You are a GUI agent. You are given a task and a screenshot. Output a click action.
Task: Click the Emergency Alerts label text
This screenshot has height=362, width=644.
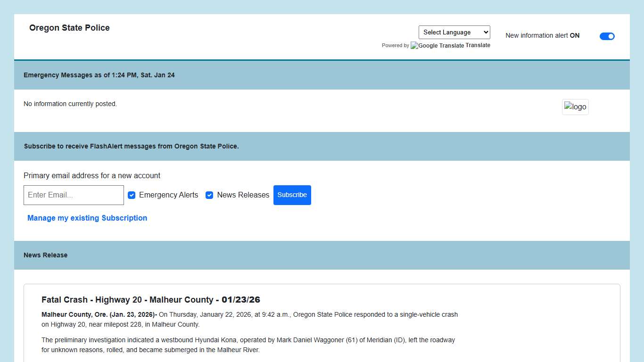[x=168, y=195]
